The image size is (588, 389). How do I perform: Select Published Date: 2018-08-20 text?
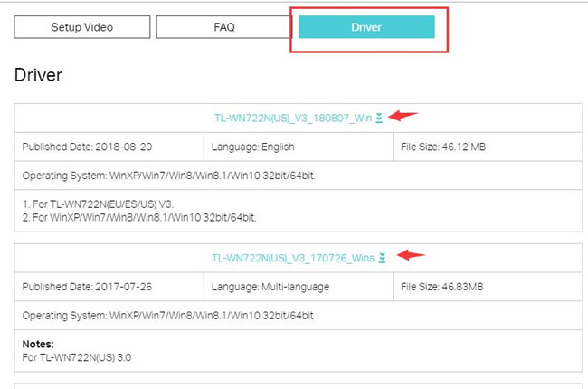click(x=87, y=147)
